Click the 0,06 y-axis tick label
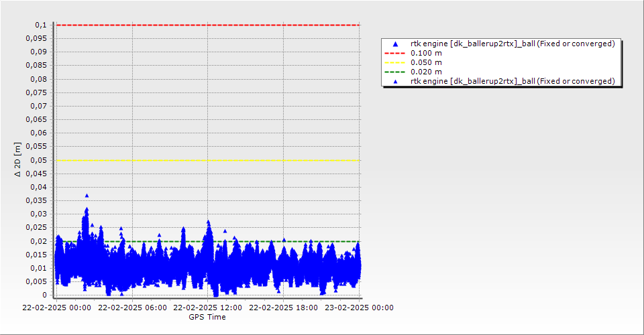644x335 pixels. (39, 133)
